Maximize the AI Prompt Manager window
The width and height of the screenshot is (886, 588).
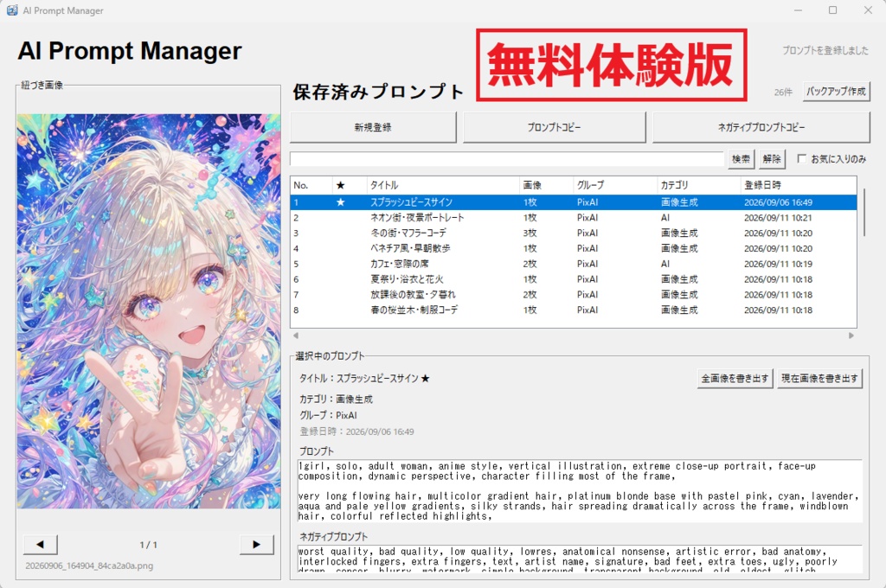[x=833, y=10]
